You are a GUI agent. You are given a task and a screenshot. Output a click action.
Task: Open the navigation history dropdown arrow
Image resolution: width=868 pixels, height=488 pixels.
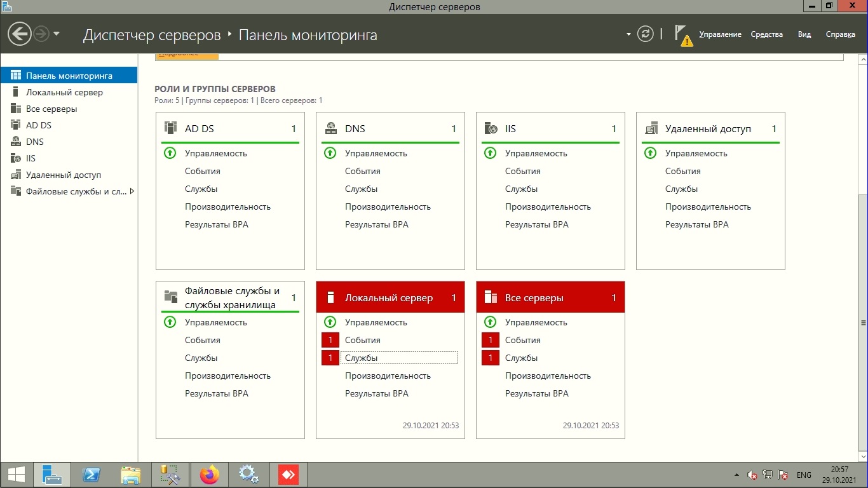pos(57,34)
